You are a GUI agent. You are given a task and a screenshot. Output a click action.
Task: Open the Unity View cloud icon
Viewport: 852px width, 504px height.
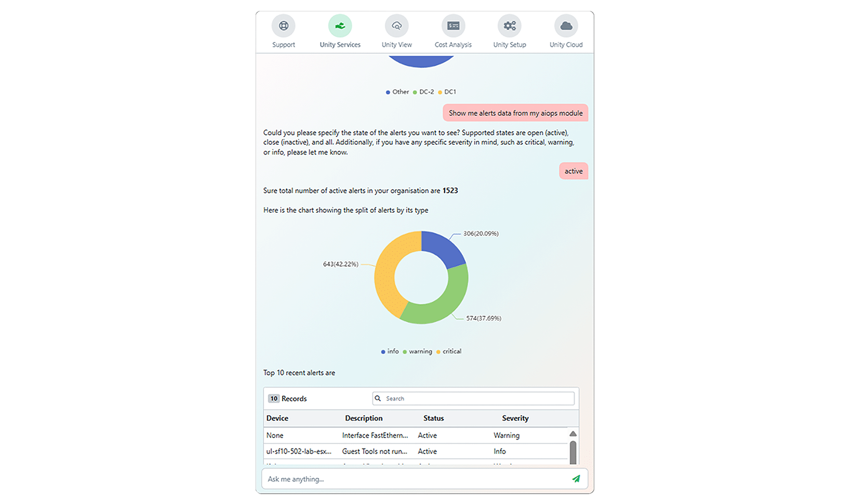396,25
